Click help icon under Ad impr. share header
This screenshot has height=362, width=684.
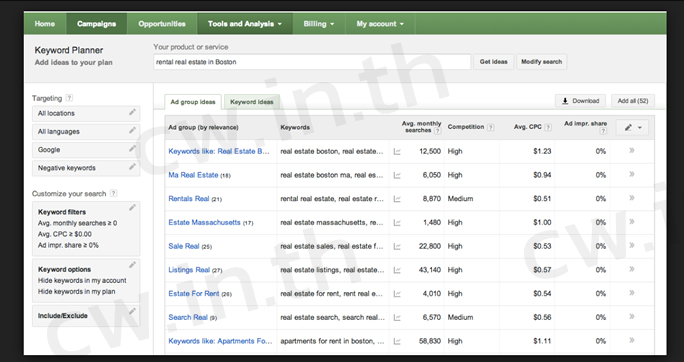pos(603,131)
